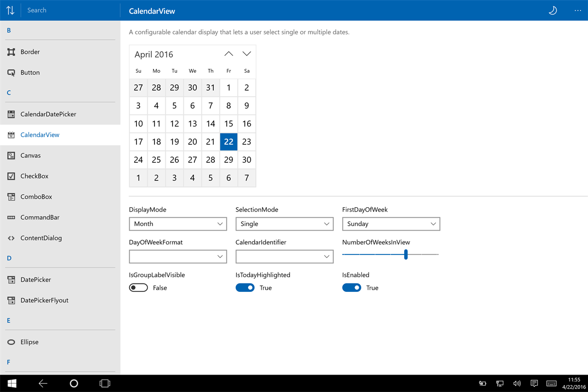Image resolution: width=588 pixels, height=392 pixels.
Task: Select the ContentDialog control icon in sidebar
Action: (11, 238)
